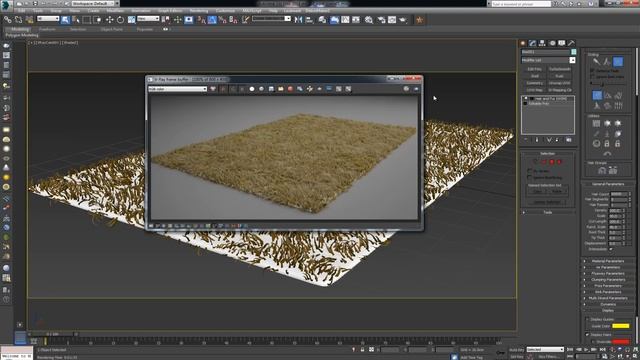Click the Unwrap UVW button

click(560, 83)
